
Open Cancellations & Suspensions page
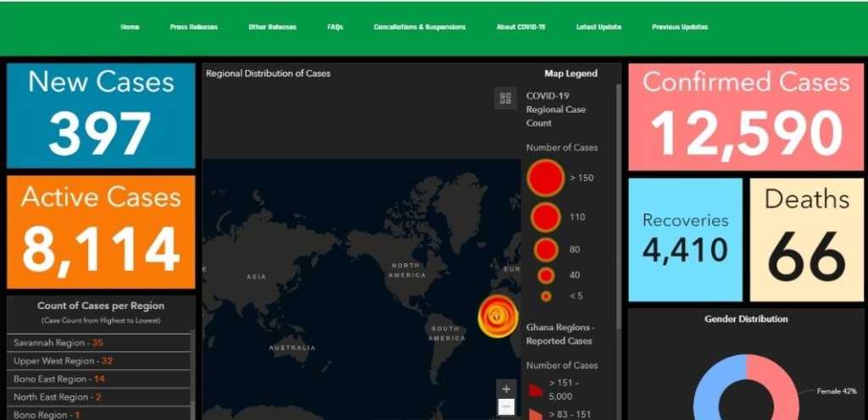pos(420,27)
